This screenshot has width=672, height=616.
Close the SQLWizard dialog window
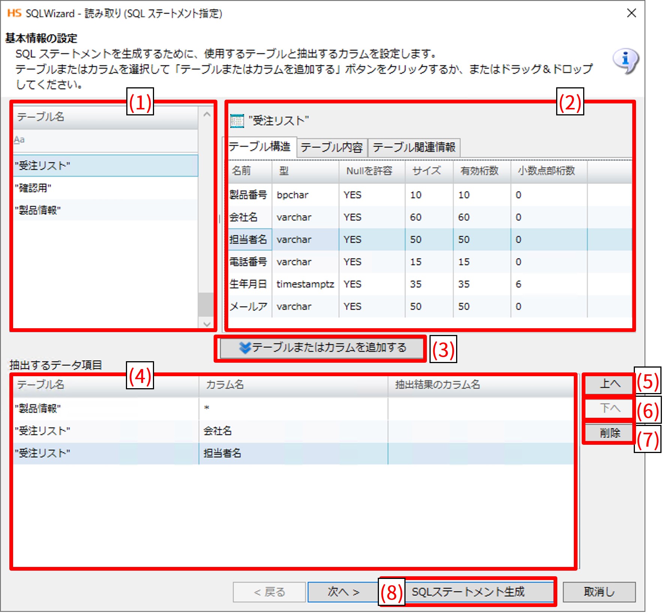631,13
